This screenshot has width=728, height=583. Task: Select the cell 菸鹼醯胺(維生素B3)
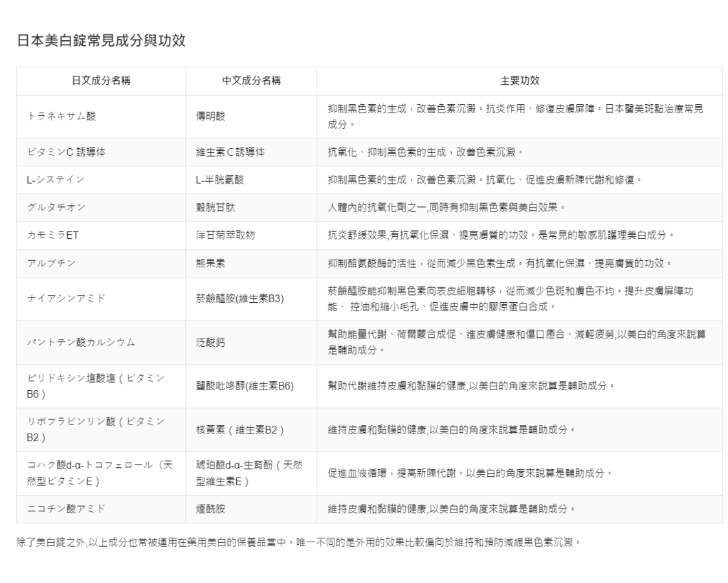pos(251,299)
